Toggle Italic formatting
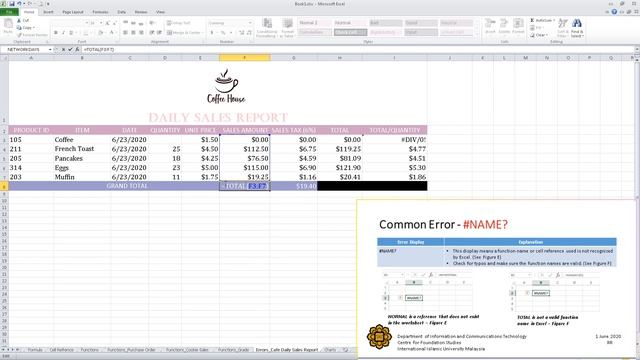 63,33
